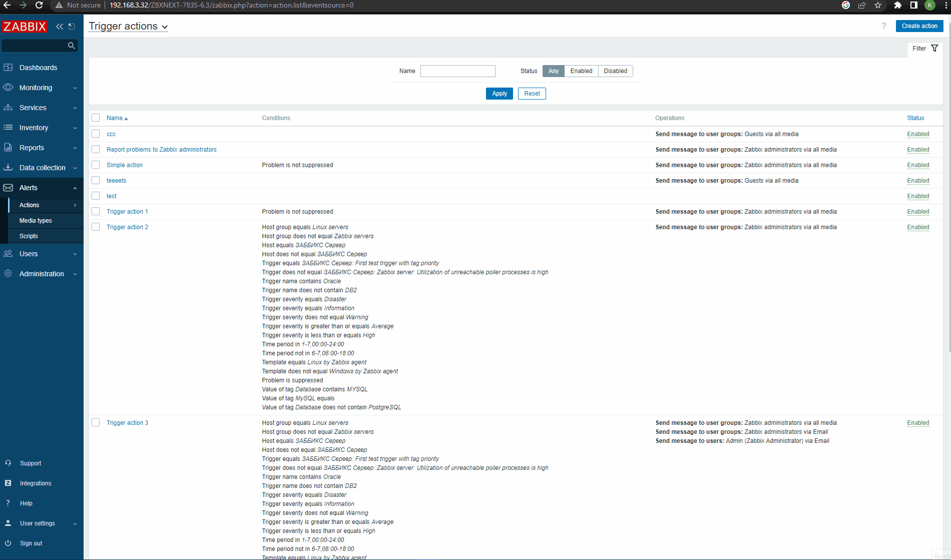Open browser extensions puzzle icon
Screen dimensions: 951x560
click(x=898, y=5)
